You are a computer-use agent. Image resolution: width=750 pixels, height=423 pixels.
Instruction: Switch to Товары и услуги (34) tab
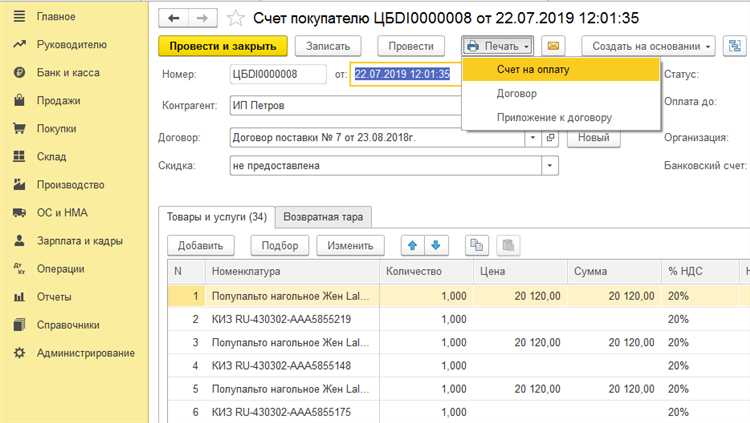point(217,217)
